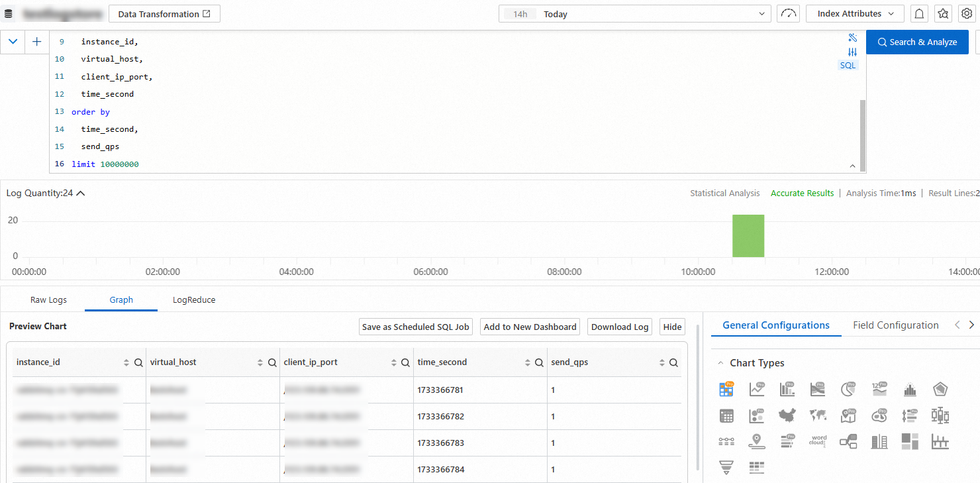Click the logstore database icon
Screen dimensions: 980x483
[x=9, y=13]
